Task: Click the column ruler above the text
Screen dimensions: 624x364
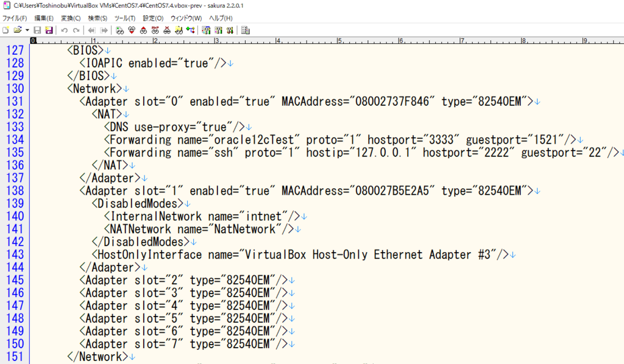Action: point(327,41)
